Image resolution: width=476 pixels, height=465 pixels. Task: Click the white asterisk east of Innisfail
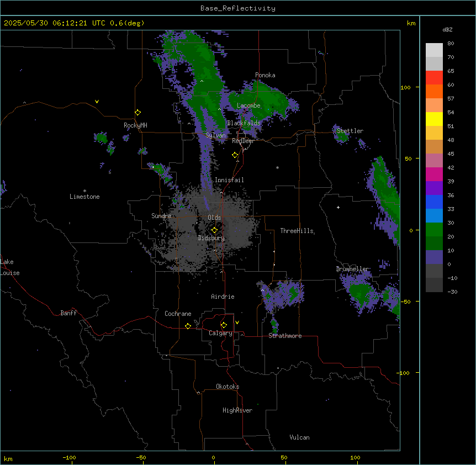(x=277, y=167)
